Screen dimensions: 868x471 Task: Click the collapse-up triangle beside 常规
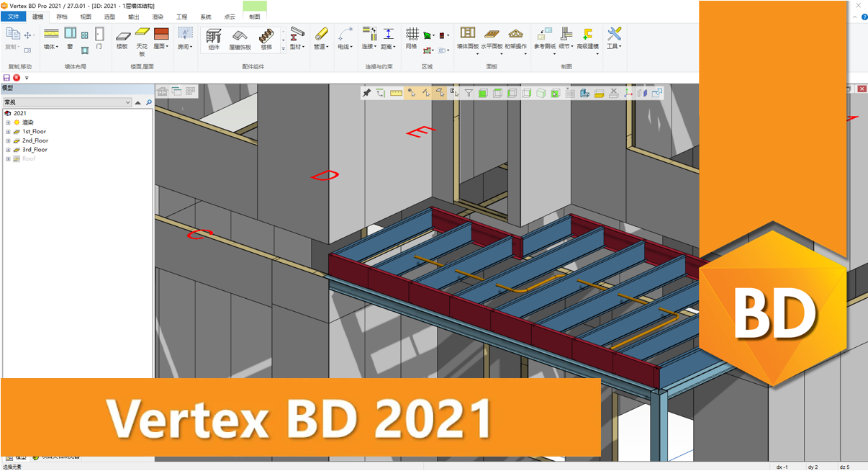[x=138, y=103]
